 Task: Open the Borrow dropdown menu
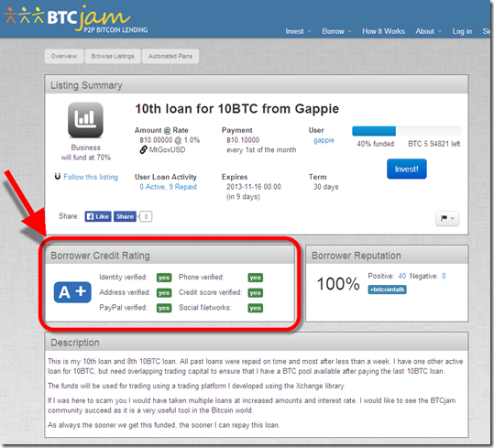(x=336, y=31)
